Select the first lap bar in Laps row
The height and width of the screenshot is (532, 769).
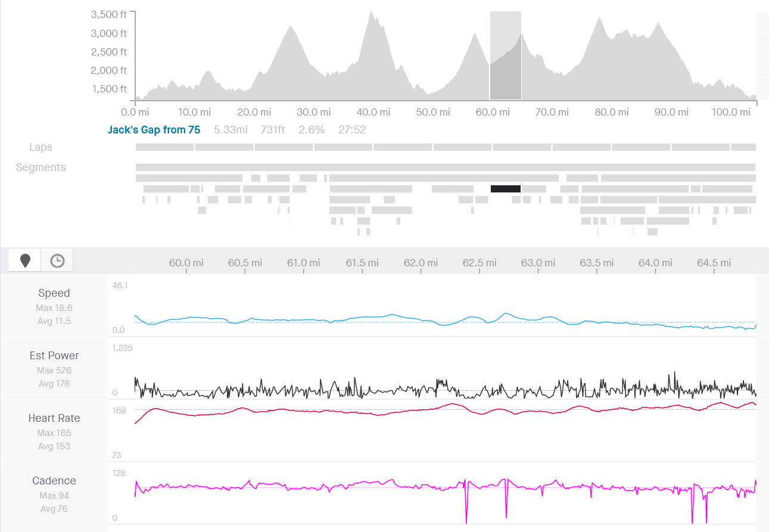coord(164,147)
